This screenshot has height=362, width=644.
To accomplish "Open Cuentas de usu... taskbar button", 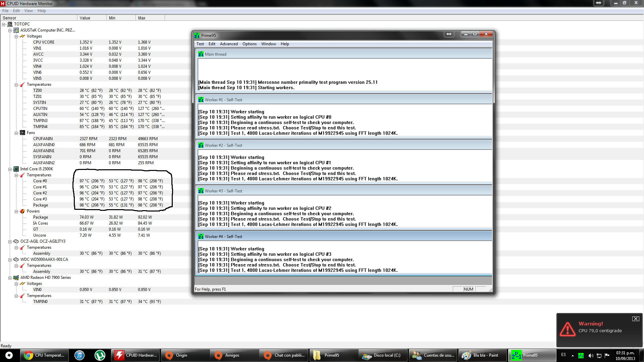I will click(x=432, y=355).
